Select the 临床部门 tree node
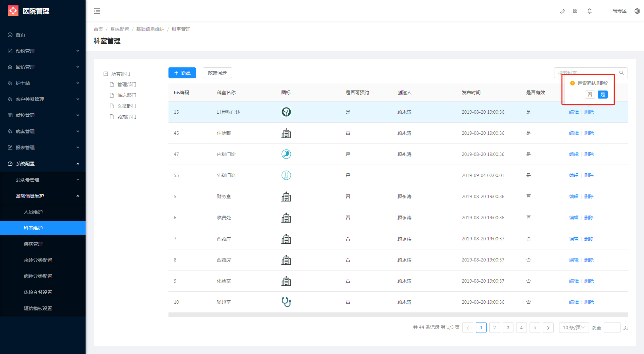Image resolution: width=644 pixels, height=354 pixels. (x=127, y=95)
